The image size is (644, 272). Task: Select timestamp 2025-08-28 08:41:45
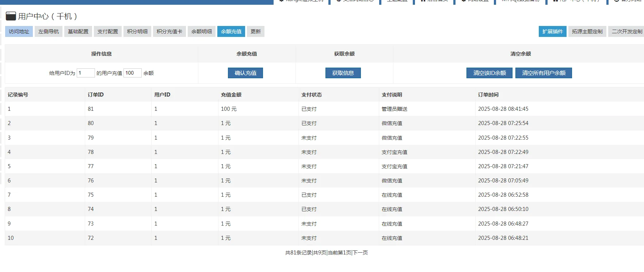coord(503,109)
